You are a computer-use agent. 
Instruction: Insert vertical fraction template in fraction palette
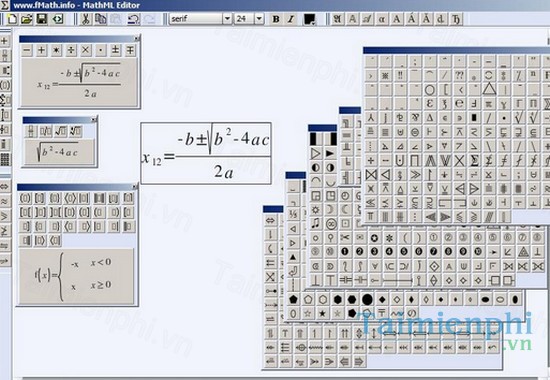pyautogui.click(x=31, y=132)
